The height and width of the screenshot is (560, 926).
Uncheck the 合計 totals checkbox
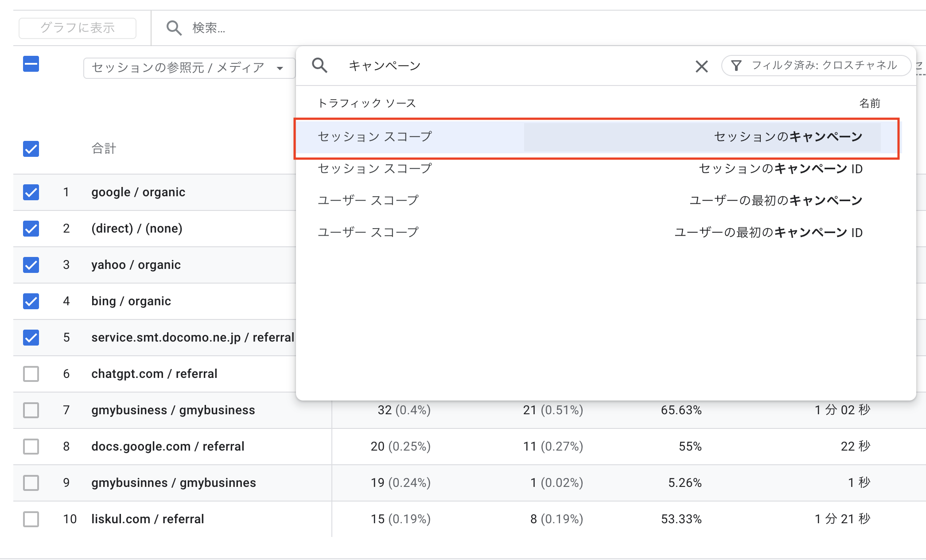click(x=31, y=148)
